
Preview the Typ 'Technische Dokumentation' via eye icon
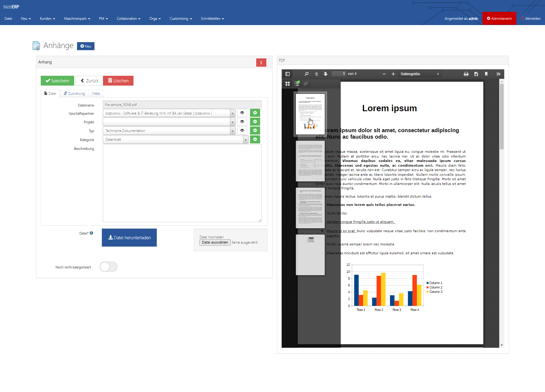tap(242, 130)
